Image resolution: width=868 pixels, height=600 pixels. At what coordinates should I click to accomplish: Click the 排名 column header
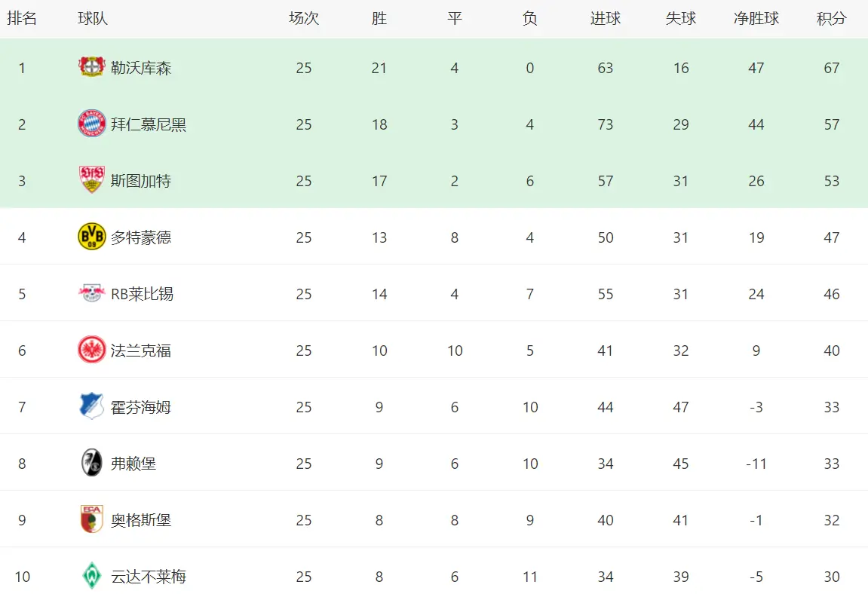22,18
